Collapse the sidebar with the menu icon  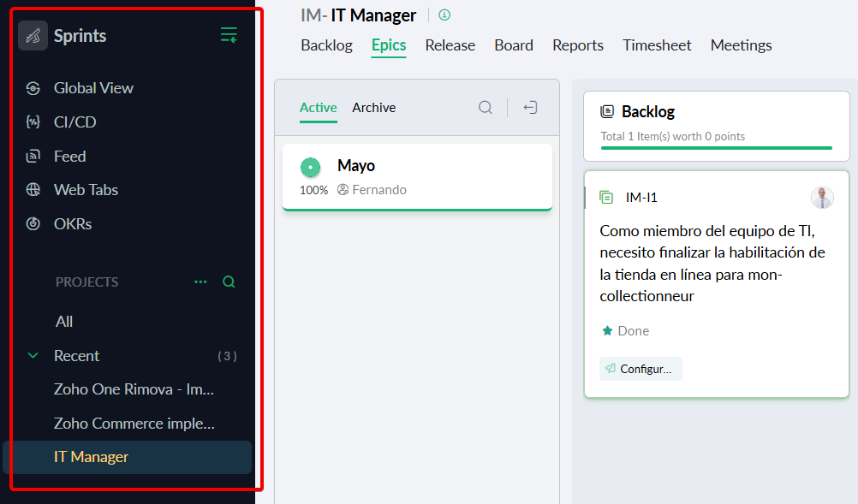[229, 35]
